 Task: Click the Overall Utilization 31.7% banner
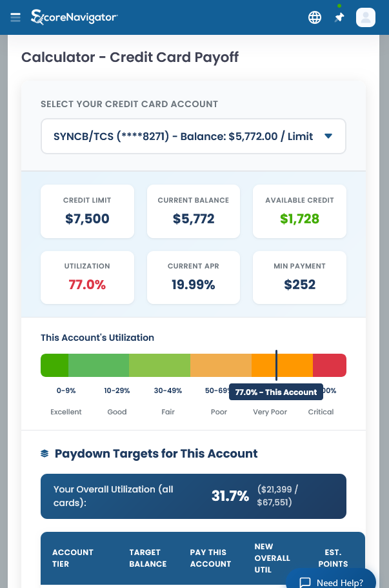(x=193, y=496)
